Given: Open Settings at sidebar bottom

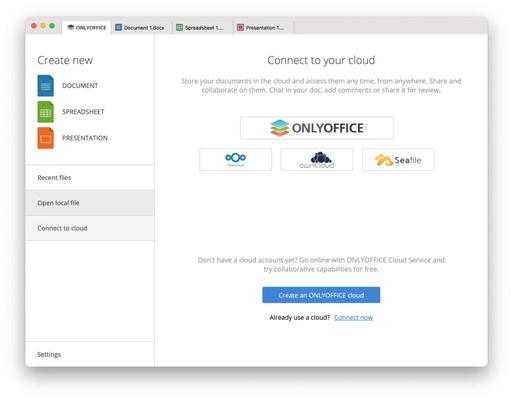Looking at the screenshot, I should click(90, 354).
